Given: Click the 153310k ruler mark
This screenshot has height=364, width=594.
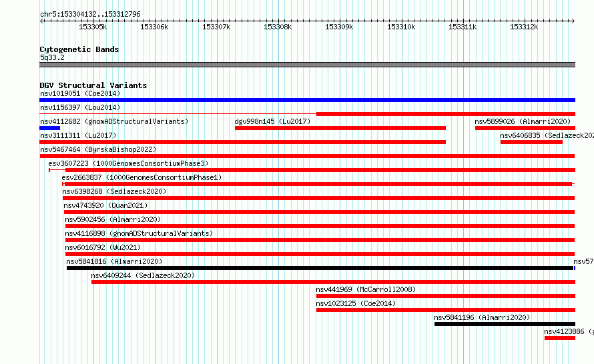Looking at the screenshot, I should click(x=401, y=27).
